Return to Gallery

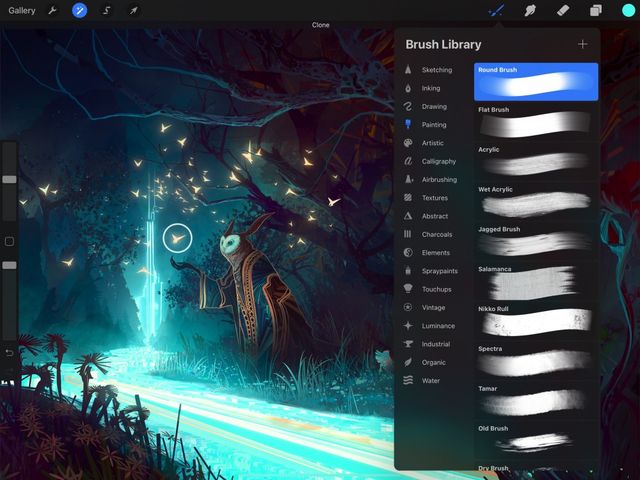click(x=22, y=11)
